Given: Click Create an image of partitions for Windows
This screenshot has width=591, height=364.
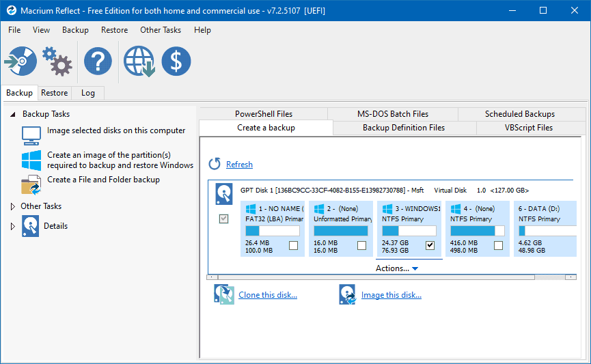Looking at the screenshot, I should (120, 160).
